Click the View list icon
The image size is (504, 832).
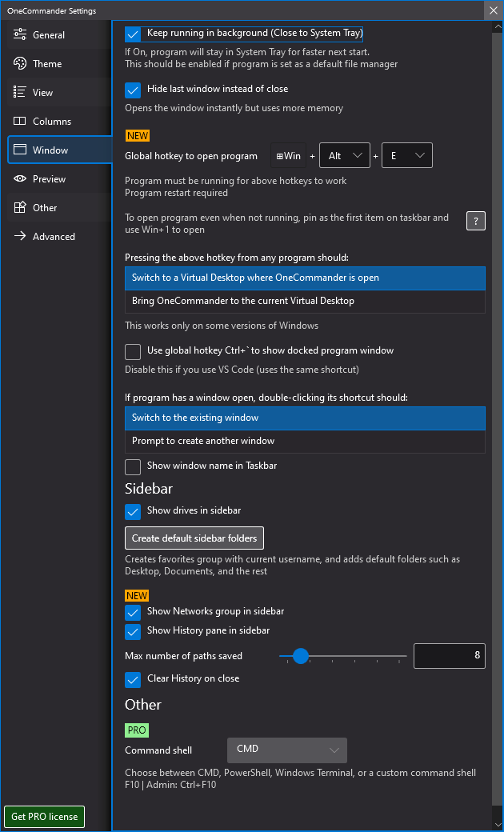pyautogui.click(x=20, y=93)
